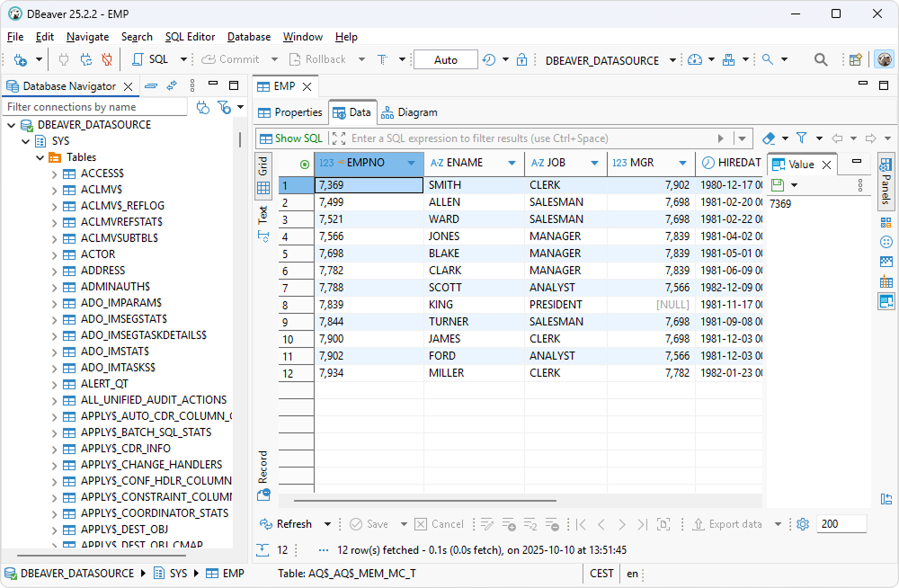Click the Show SQL button

[x=290, y=138]
